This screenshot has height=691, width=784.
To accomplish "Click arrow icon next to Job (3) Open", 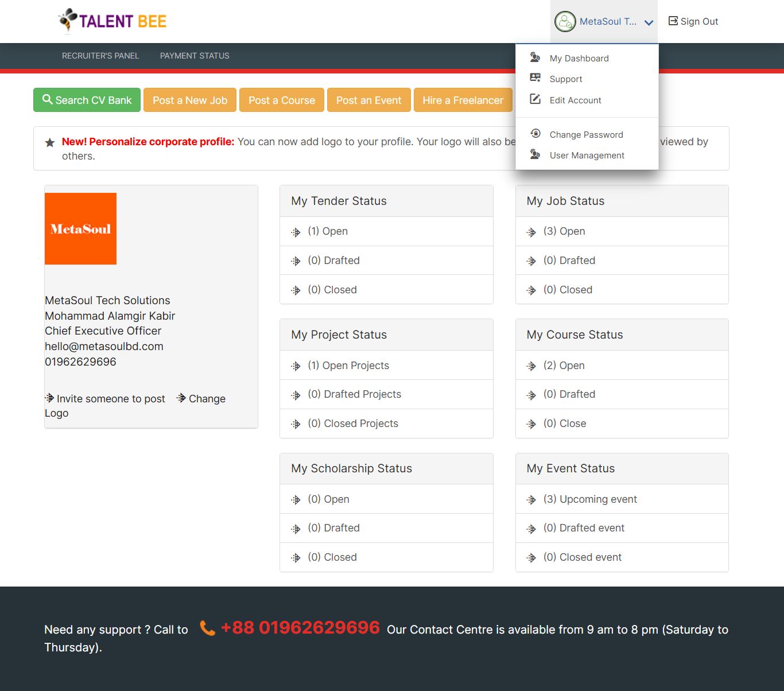I will coord(531,232).
